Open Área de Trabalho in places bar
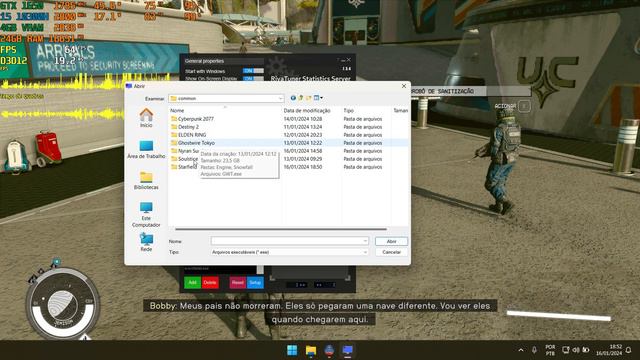 [x=146, y=149]
